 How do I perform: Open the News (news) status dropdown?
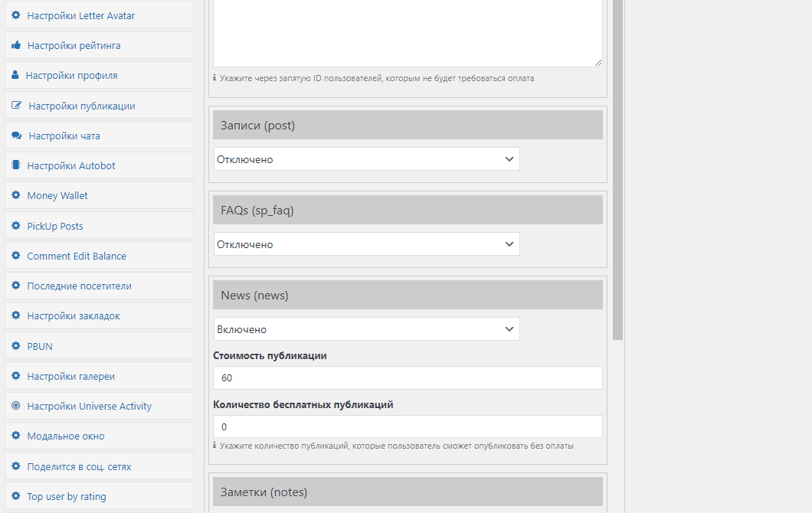tap(366, 329)
